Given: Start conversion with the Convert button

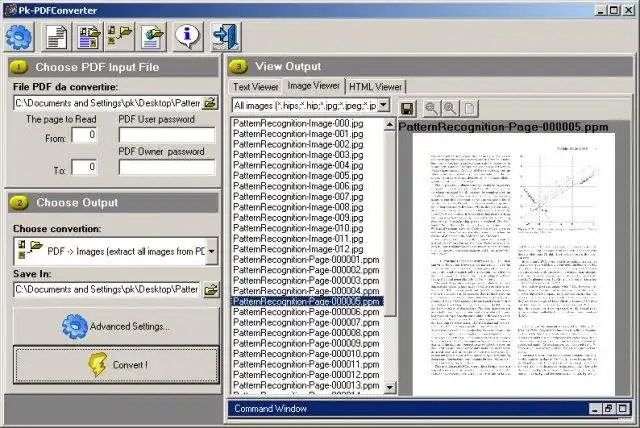Looking at the screenshot, I should click(116, 365).
